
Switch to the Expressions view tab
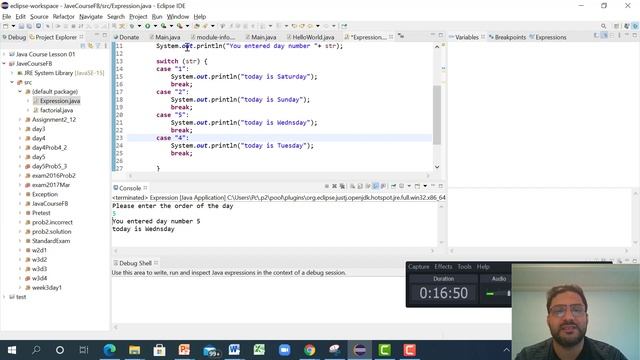pyautogui.click(x=548, y=37)
